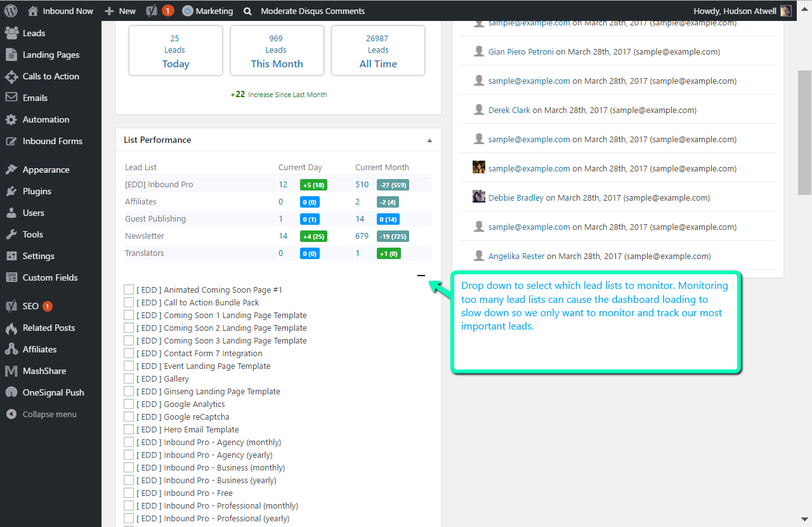Click the search magnifier icon
This screenshot has width=812, height=527.
247,11
